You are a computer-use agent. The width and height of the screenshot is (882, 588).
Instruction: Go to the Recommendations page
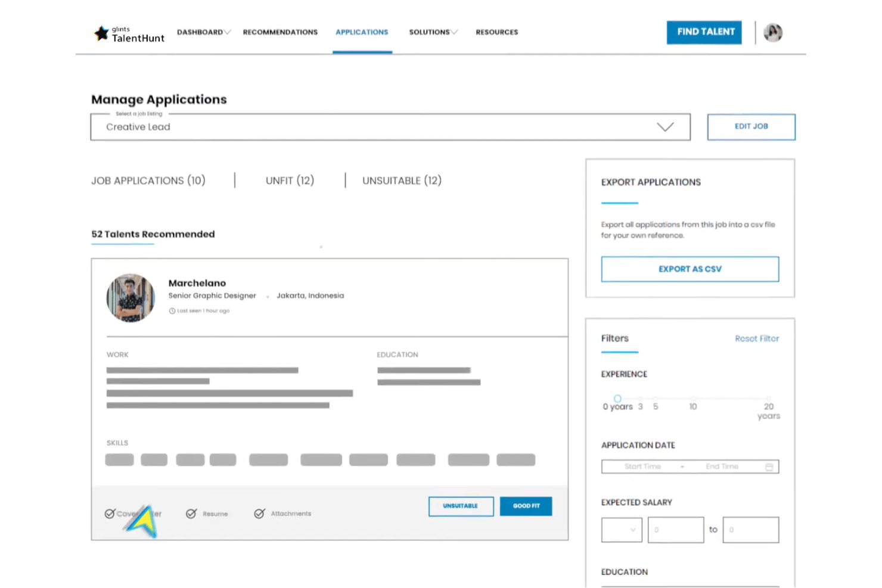tap(280, 32)
